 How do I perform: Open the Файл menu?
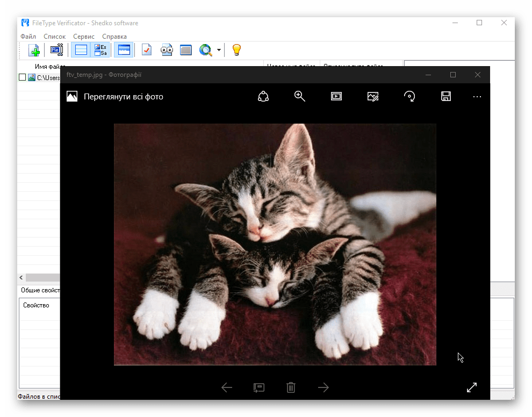tap(28, 37)
